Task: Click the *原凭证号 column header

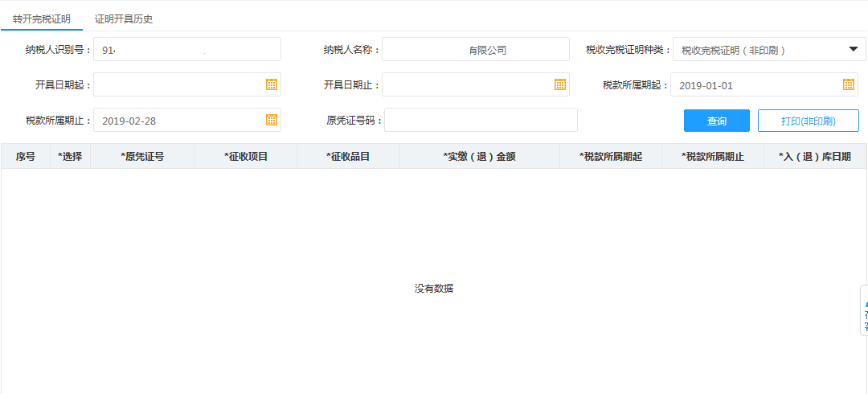Action: tap(142, 157)
